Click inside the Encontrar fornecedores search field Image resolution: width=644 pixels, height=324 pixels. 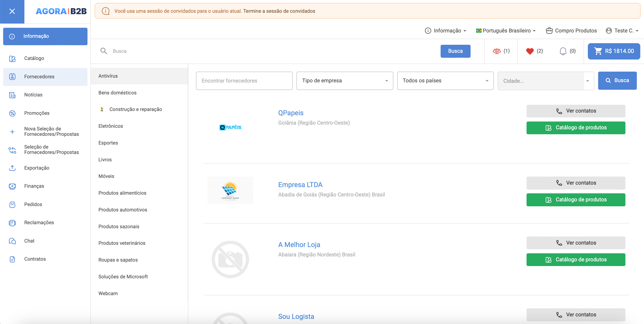click(x=244, y=81)
